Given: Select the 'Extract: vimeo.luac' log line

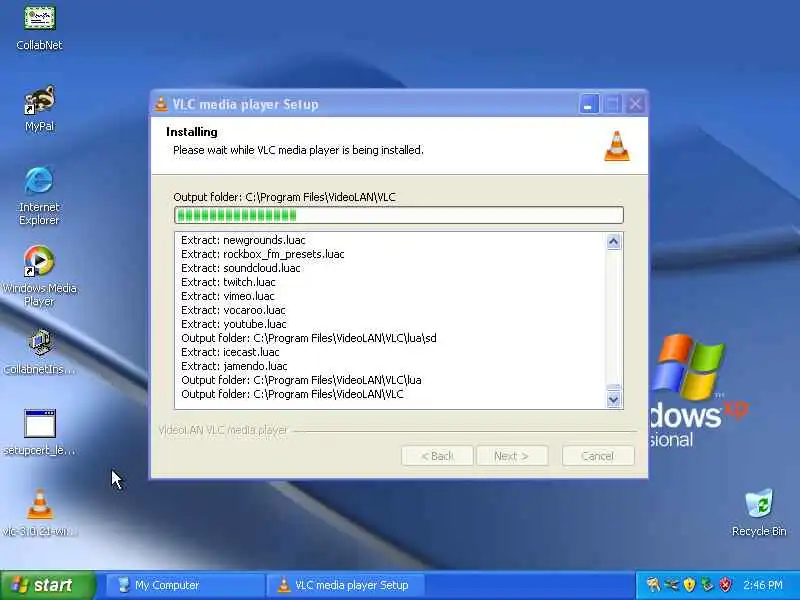Looking at the screenshot, I should pos(228,296).
